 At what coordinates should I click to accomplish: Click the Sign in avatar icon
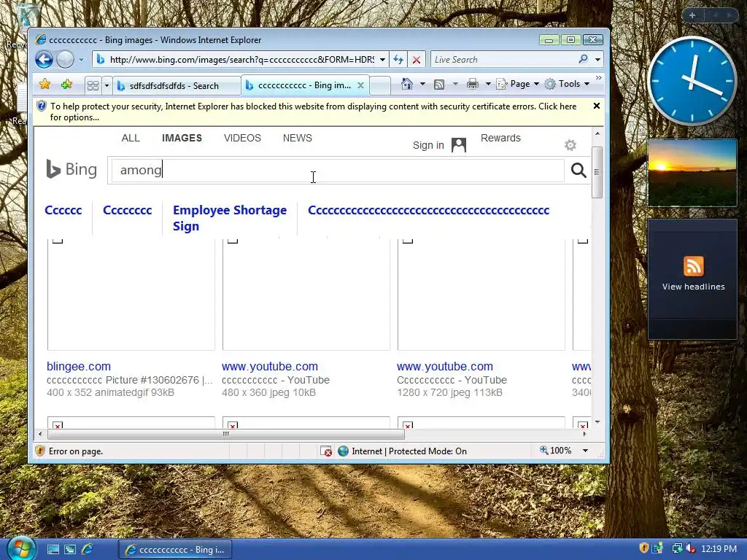pos(459,145)
